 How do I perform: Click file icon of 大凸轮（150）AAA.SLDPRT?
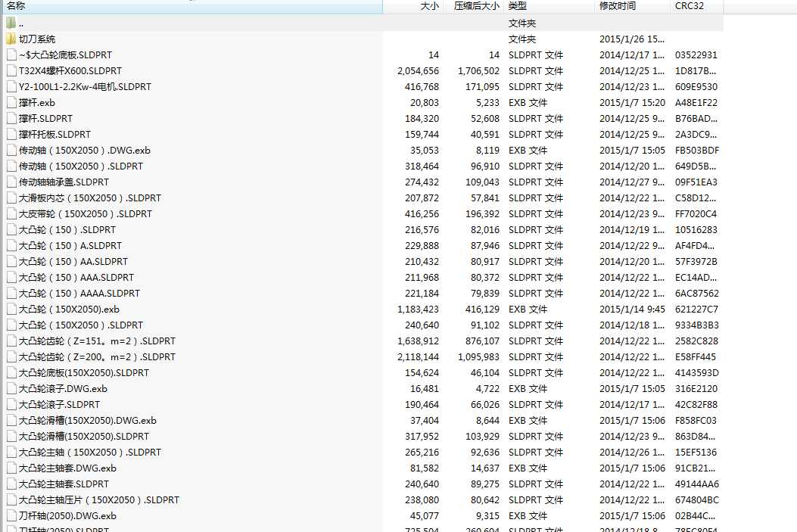(11, 278)
